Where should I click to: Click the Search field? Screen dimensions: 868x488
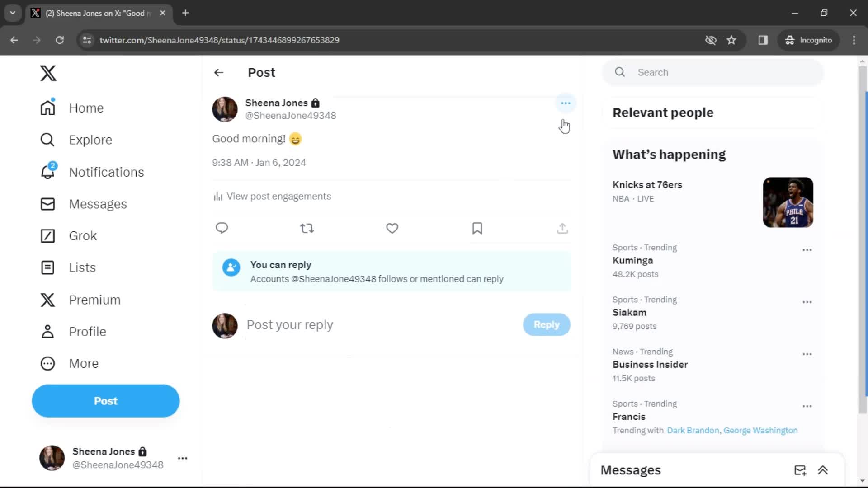point(713,72)
